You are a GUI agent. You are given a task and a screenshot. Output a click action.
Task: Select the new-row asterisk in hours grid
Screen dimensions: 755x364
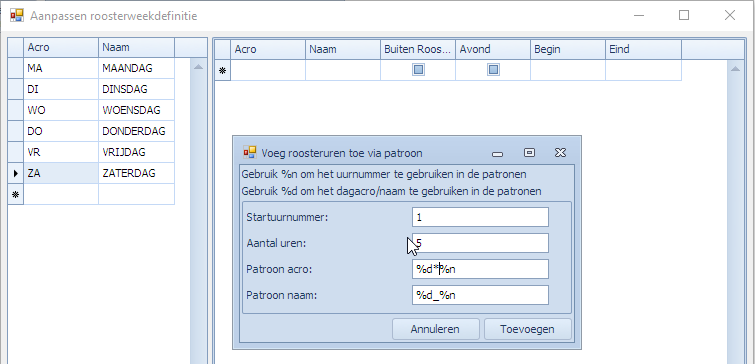(x=222, y=70)
